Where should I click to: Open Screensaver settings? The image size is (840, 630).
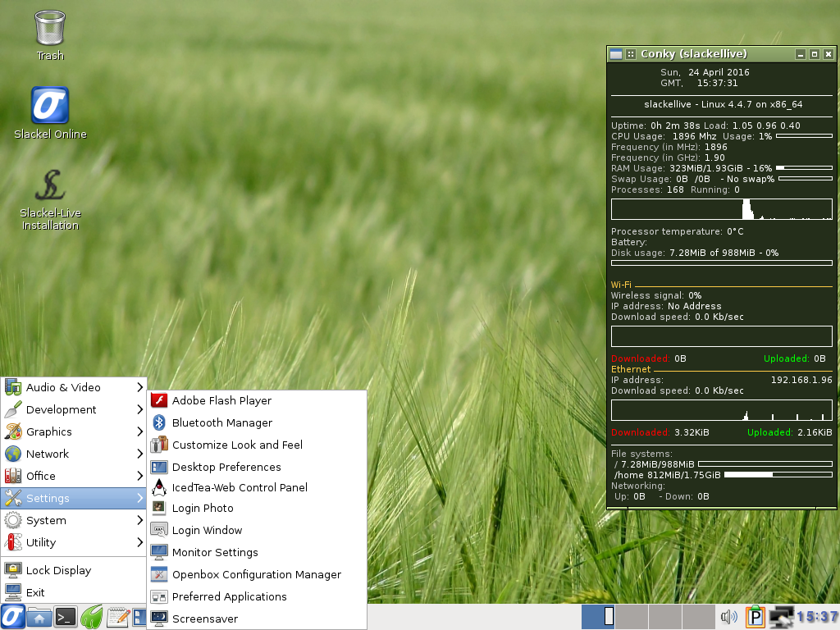pyautogui.click(x=257, y=619)
